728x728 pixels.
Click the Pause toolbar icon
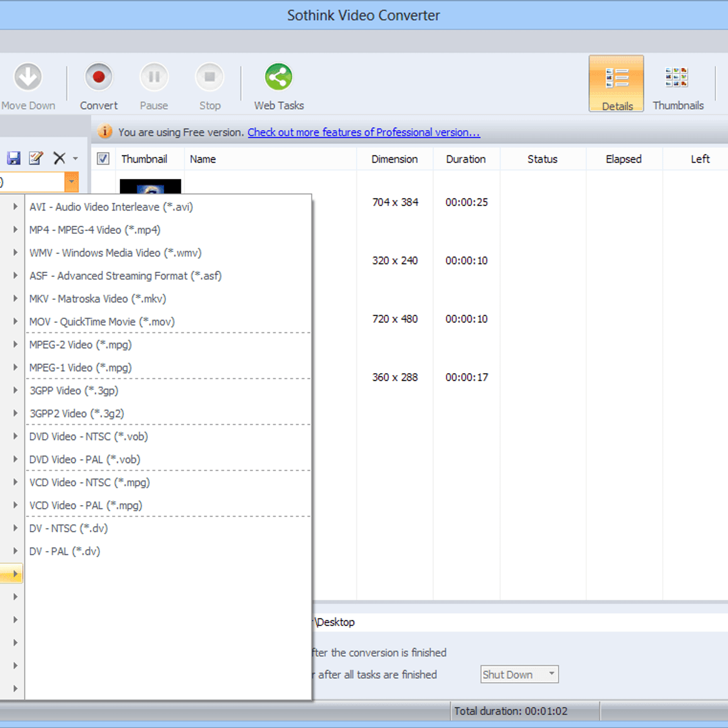tap(154, 77)
